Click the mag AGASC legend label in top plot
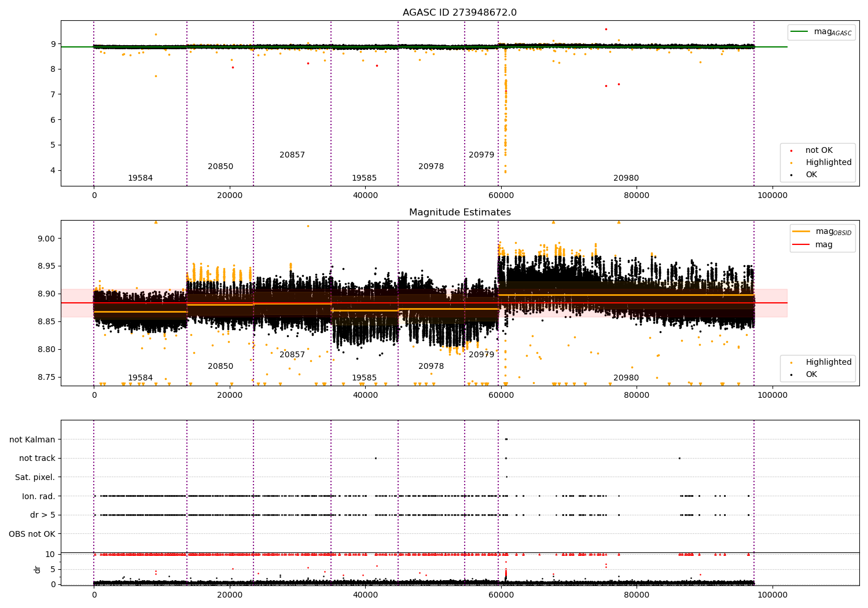The image size is (868, 608). [833, 32]
